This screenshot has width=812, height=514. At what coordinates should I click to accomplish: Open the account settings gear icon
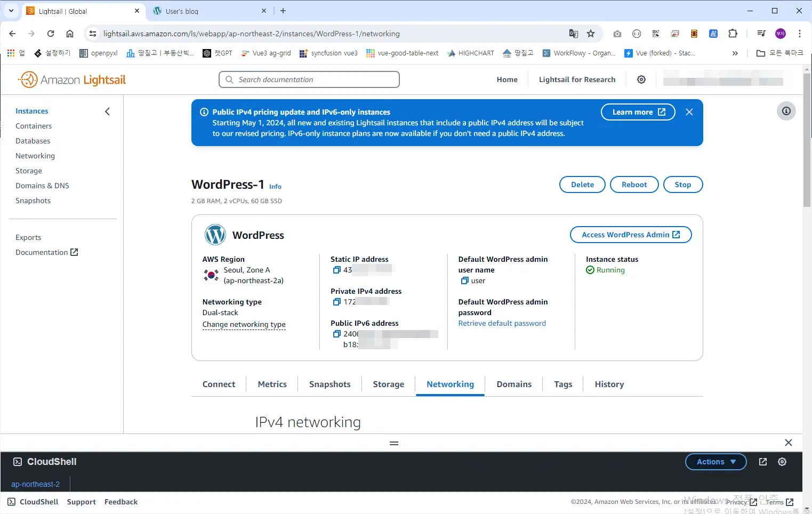pos(641,79)
